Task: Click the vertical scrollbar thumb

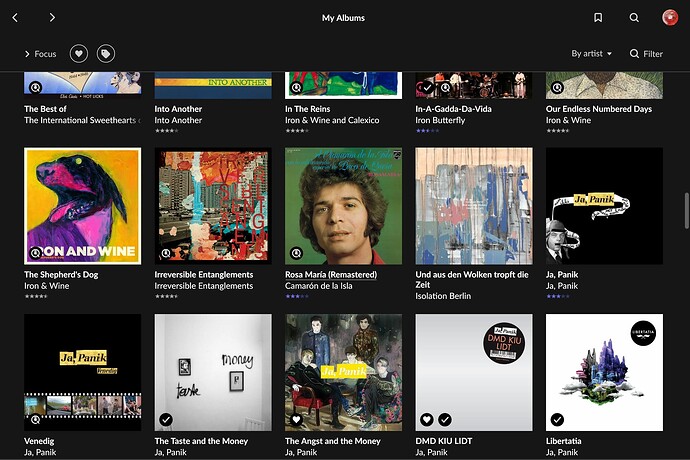Action: tap(686, 210)
